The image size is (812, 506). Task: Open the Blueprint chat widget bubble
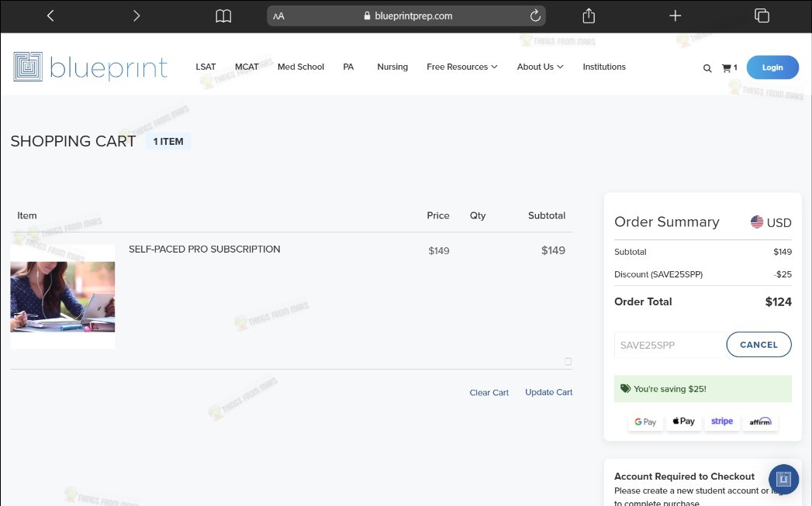[783, 479]
